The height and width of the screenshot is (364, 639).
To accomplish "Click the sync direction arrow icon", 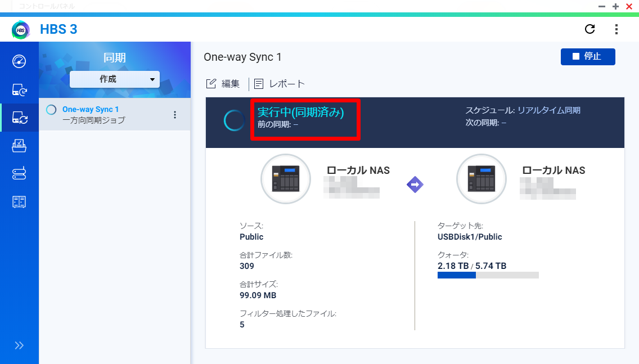I will pos(415,185).
